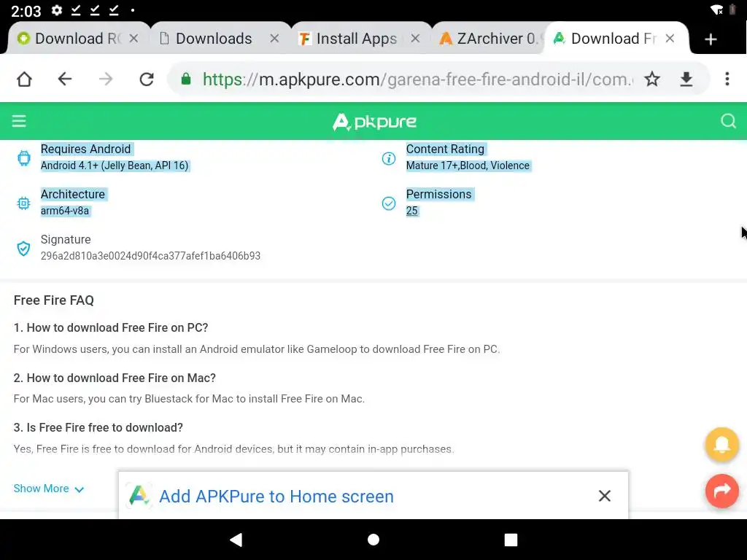
Task: Click Android 4.1+ (Jelly Bean, API 16) text
Action: click(115, 166)
